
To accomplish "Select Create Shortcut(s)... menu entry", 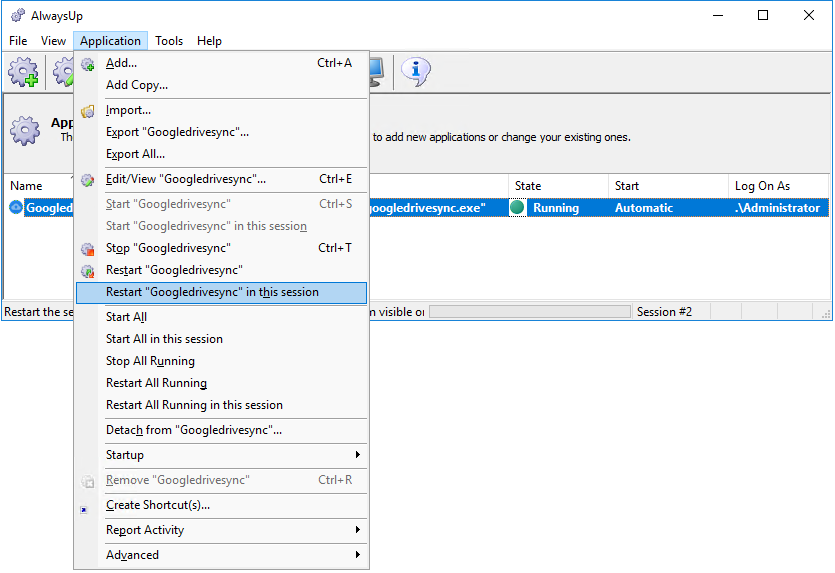I will pyautogui.click(x=221, y=505).
